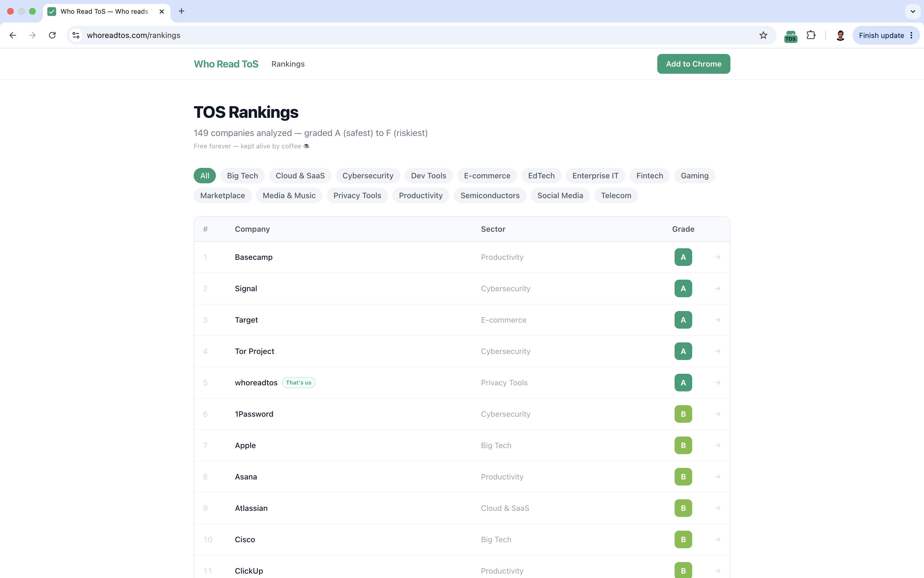Filter by Cloud & SaaS sector
Image resolution: width=924 pixels, height=578 pixels.
tap(300, 176)
